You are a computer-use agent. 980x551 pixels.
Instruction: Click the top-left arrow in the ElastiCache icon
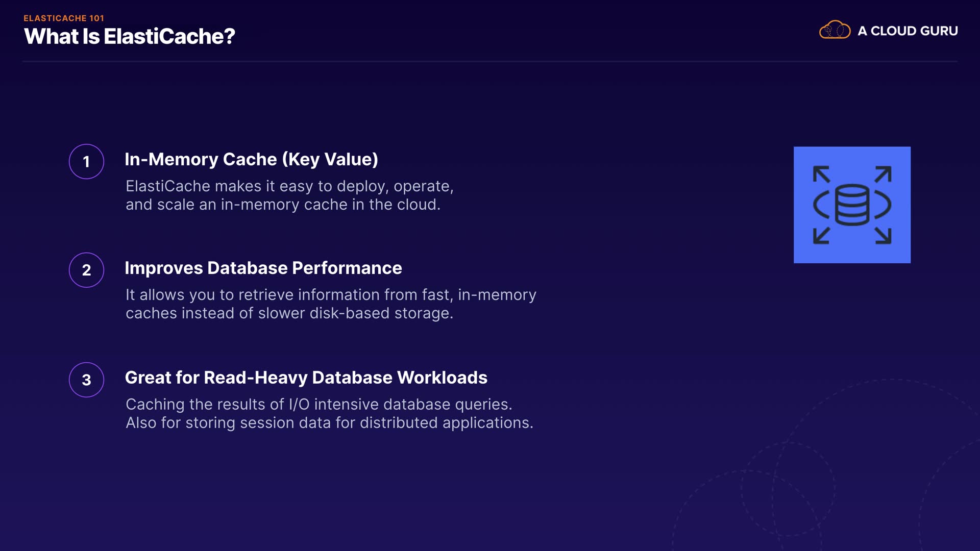pos(821,174)
